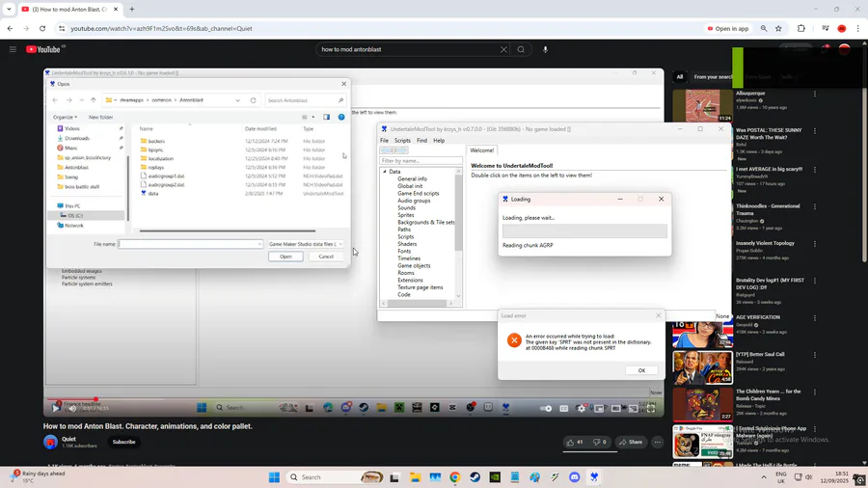
Task: Open the Was POSTAL: THESE SUNNY DAZE video
Action: pos(769,134)
